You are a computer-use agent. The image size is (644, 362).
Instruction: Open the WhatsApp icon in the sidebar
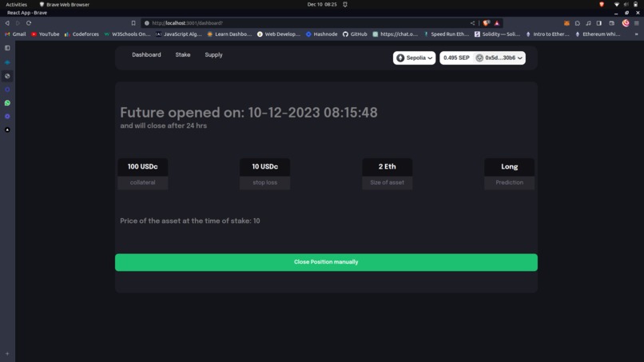coord(7,103)
